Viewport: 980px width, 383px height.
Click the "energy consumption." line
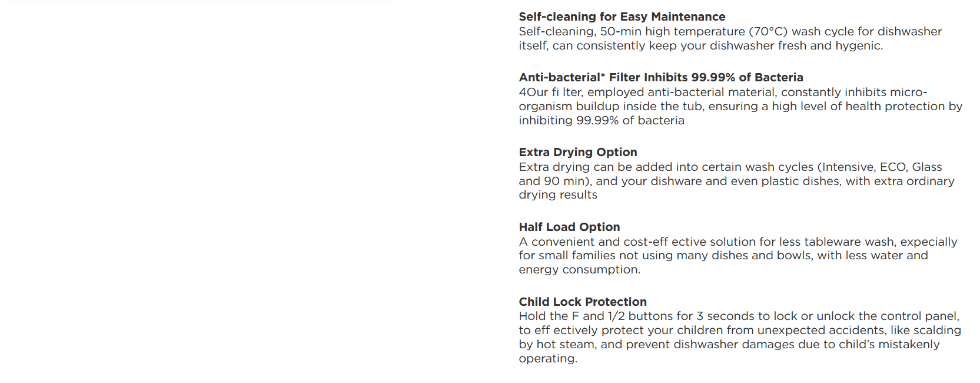(x=579, y=269)
